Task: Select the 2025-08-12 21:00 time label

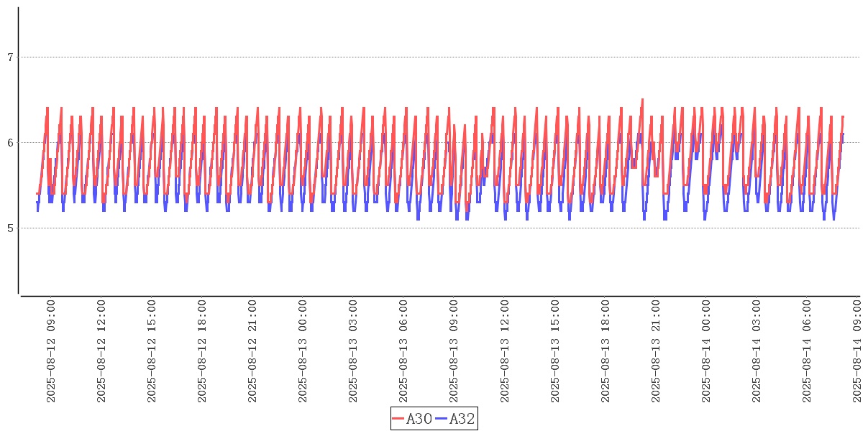Action: (252, 351)
